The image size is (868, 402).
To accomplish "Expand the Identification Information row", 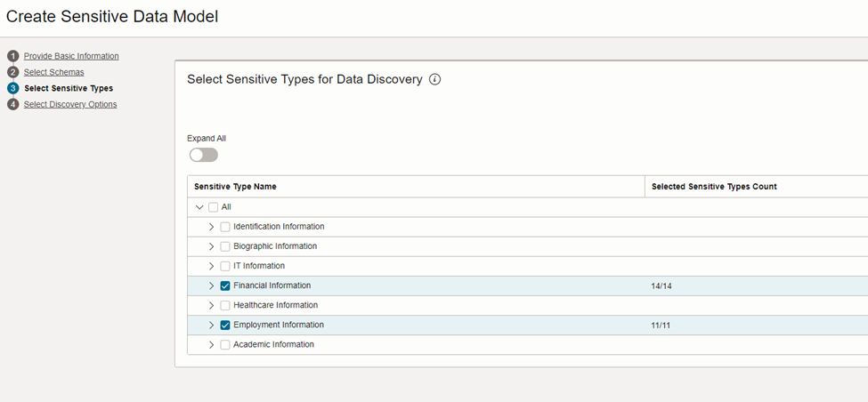I will click(x=211, y=227).
